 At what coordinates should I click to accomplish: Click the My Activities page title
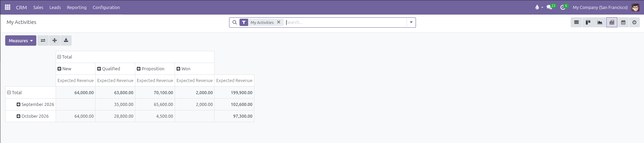tap(21, 22)
